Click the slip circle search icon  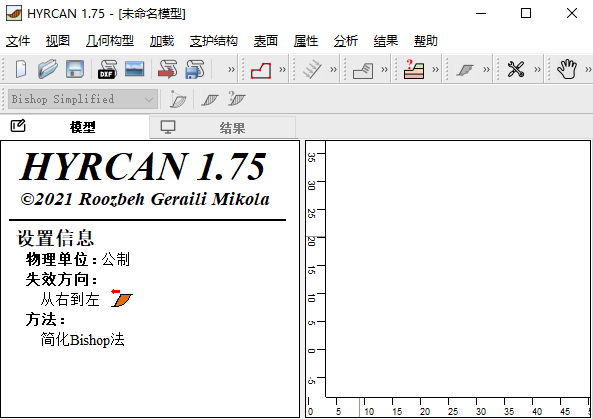178,99
